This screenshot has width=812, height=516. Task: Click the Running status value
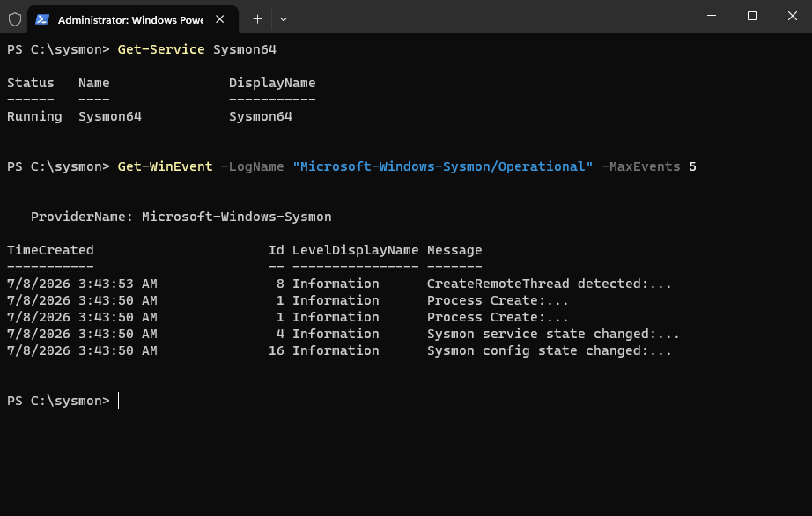pyautogui.click(x=34, y=117)
